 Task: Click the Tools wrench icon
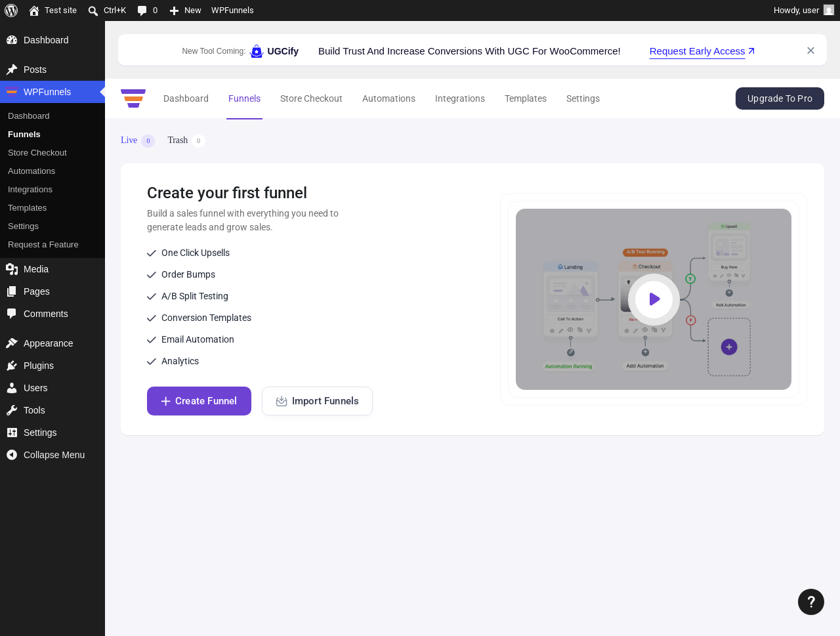(12, 410)
